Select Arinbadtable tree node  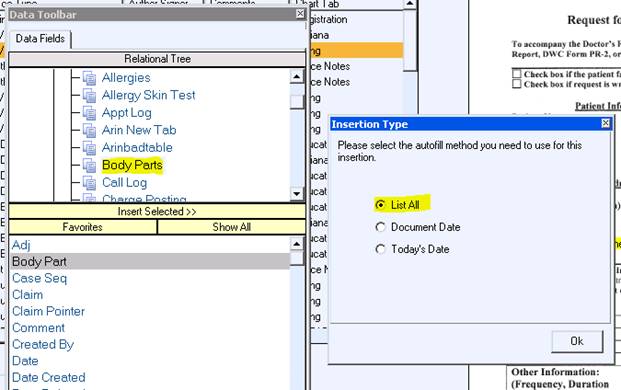[x=137, y=147]
